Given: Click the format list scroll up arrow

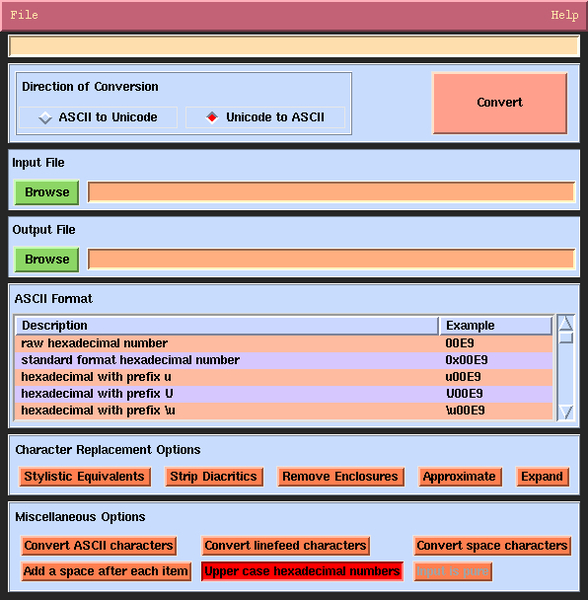Looking at the screenshot, I should [x=566, y=323].
